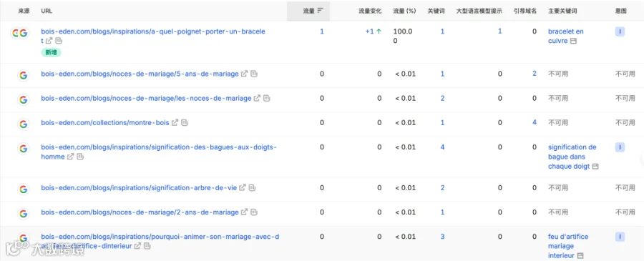Click the 大型语言模型提示 column header
The width and height of the screenshot is (644, 261).
tap(479, 11)
